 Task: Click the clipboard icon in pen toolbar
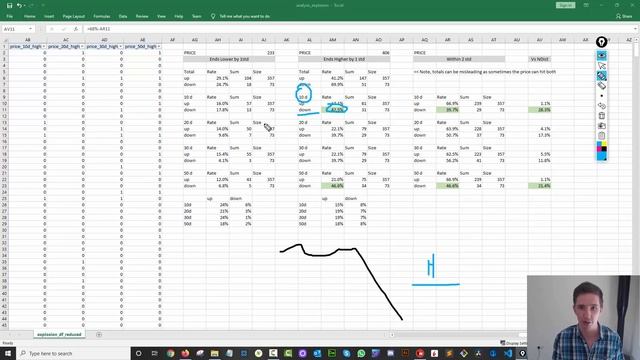(x=602, y=136)
